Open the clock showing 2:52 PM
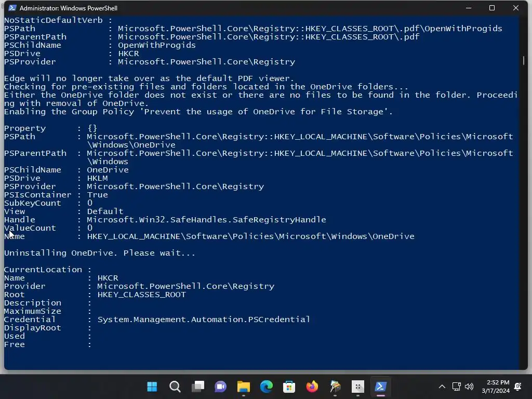The width and height of the screenshot is (532, 399). [x=496, y=387]
